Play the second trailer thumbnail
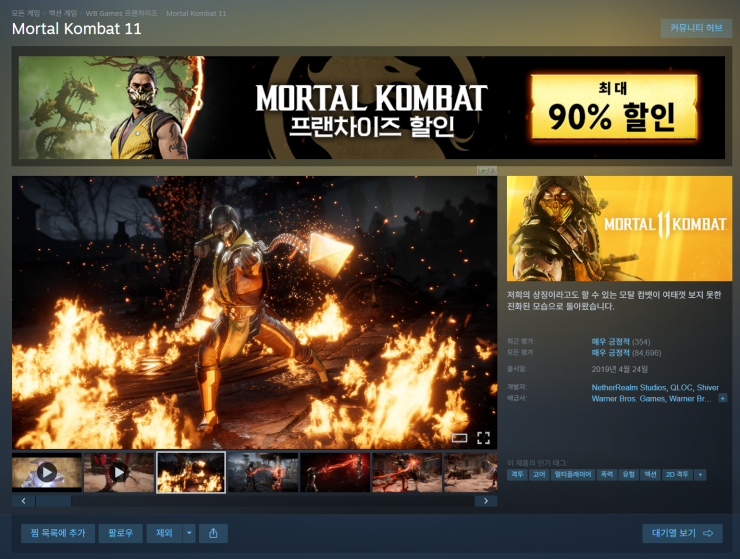The height and width of the screenshot is (559, 740). click(x=119, y=472)
